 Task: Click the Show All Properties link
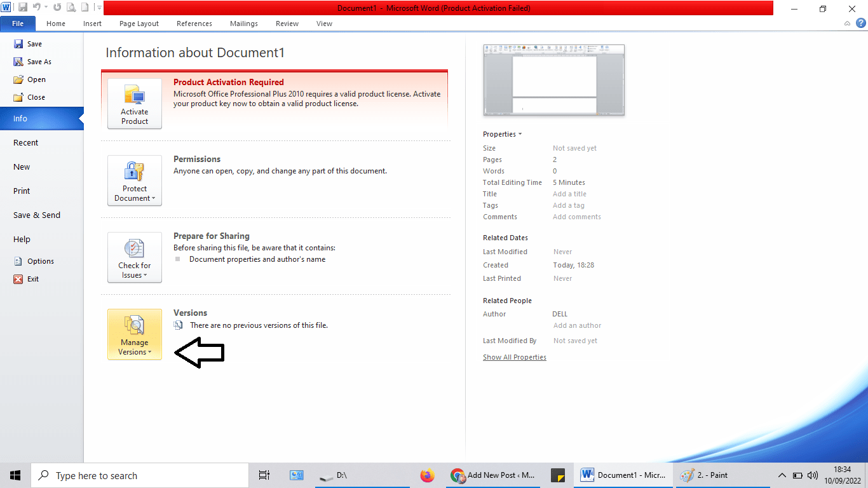pos(515,357)
